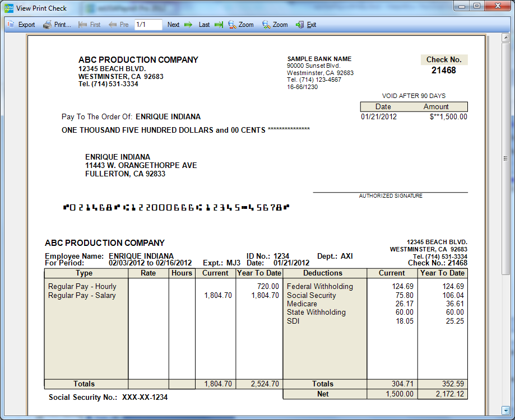Image resolution: width=515 pixels, height=420 pixels.
Task: Click the vertical scrollbar track
Action: coord(505,224)
